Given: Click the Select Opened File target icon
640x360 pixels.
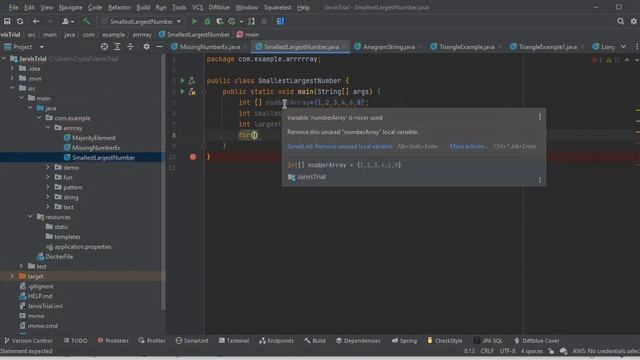Looking at the screenshot, I should coord(104,47).
